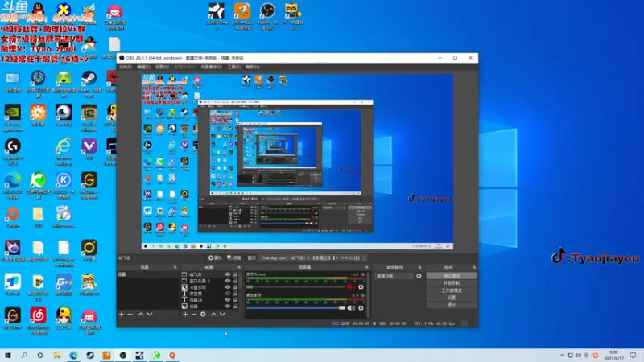Open the GeForce Experience desktop icon
The width and height of the screenshot is (644, 362).
point(12,117)
